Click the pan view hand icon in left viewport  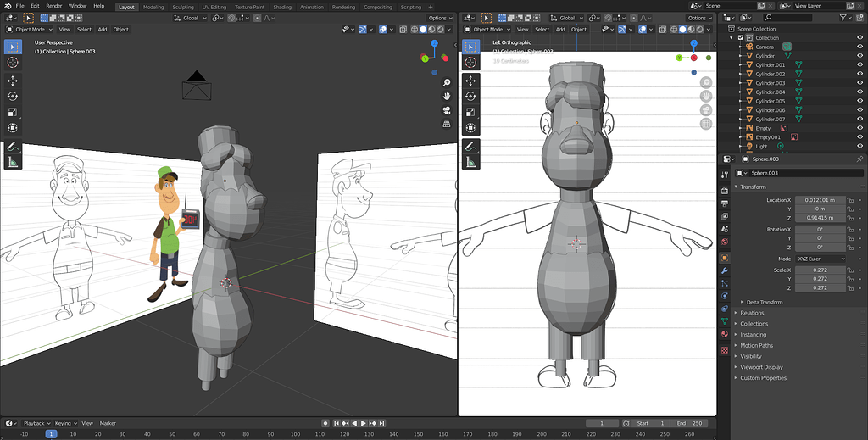[446, 97]
